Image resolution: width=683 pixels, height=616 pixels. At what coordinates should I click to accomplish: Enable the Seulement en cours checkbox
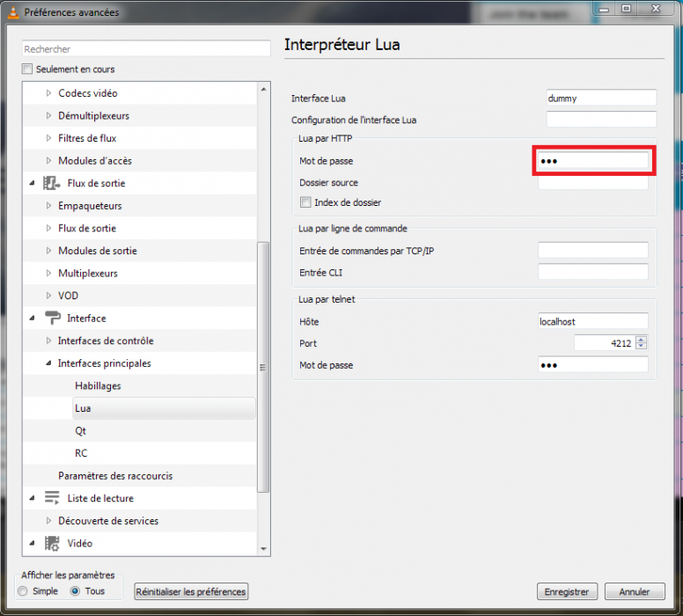(x=27, y=70)
